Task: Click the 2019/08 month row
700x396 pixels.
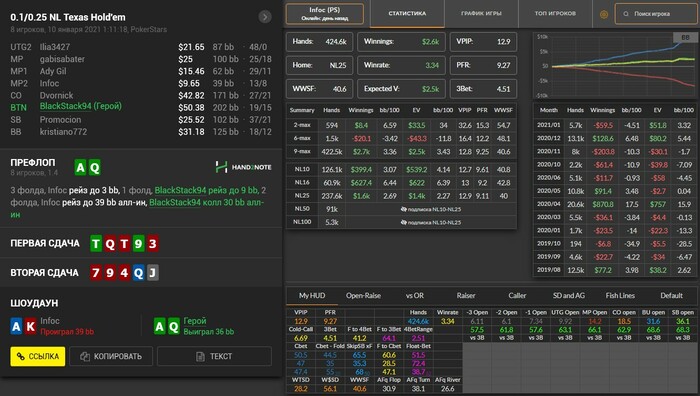Action: (615, 270)
